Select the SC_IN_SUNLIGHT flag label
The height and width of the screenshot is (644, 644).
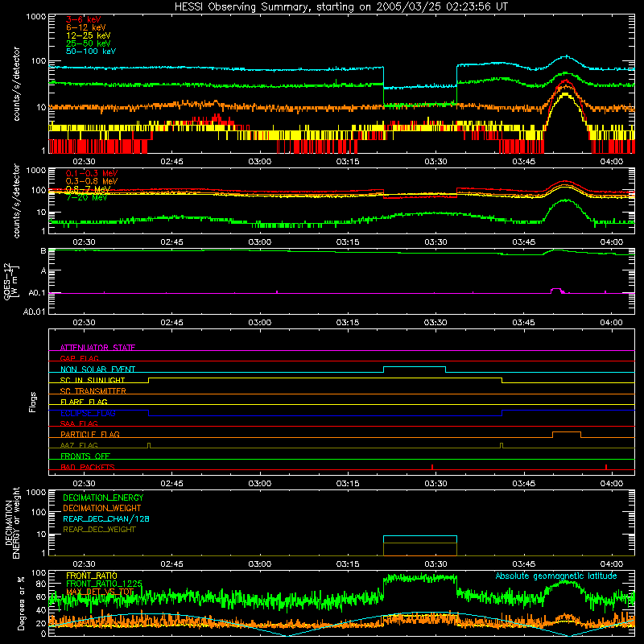tap(93, 380)
